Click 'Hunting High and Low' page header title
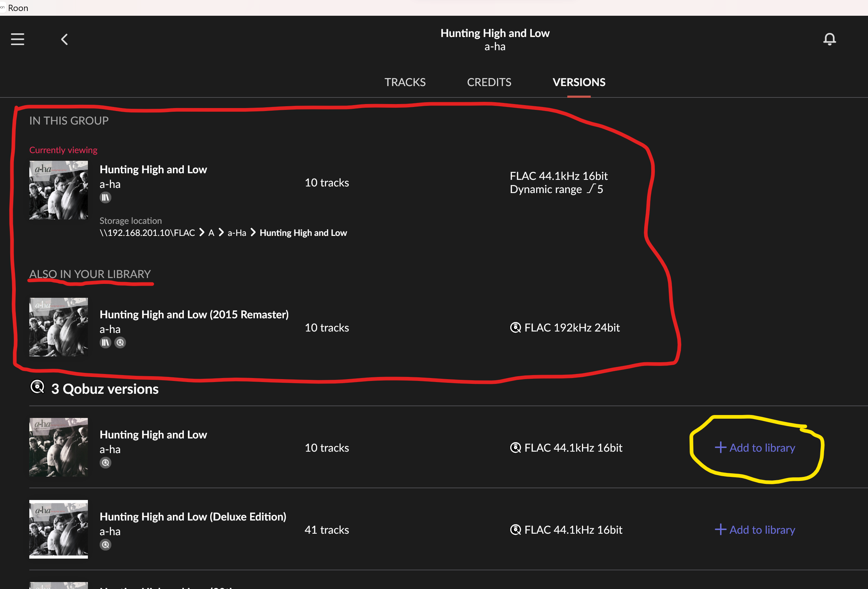 click(x=495, y=33)
